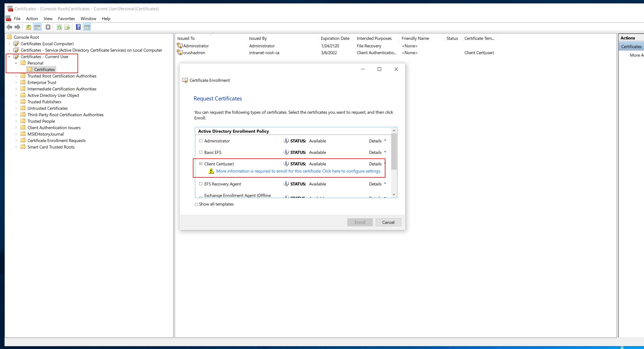Click the Export List toolbar icon
This screenshot has width=644, height=349.
tap(67, 27)
